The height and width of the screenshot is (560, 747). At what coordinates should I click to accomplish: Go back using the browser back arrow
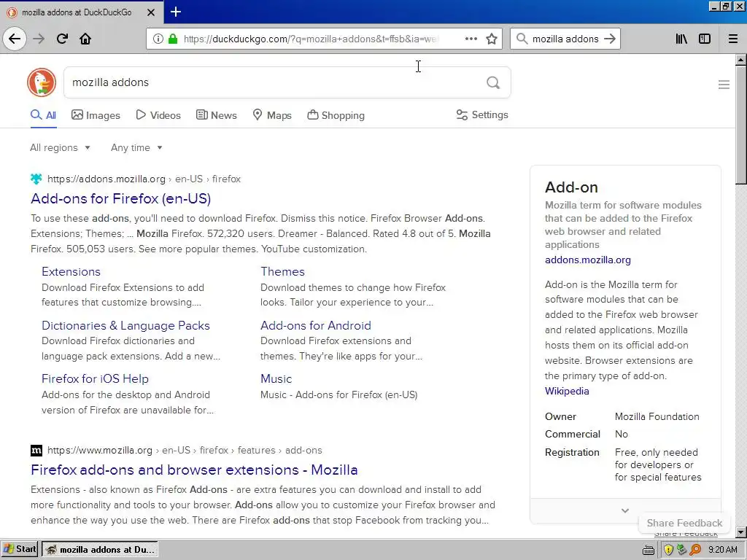tap(15, 39)
